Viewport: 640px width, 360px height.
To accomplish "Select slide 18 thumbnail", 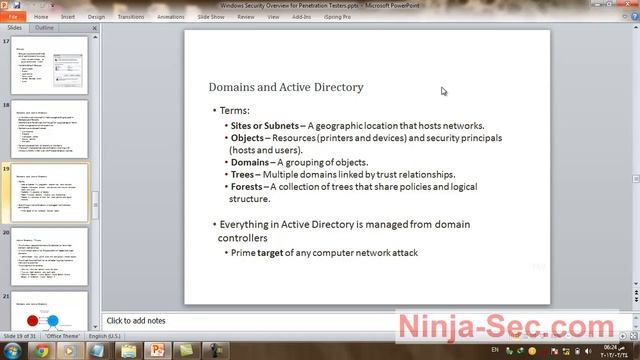I will [49, 129].
